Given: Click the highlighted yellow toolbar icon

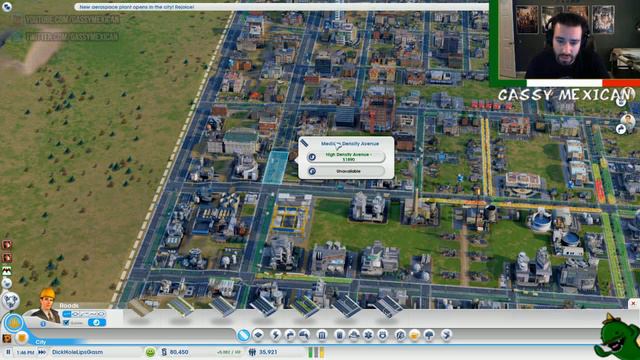Looking at the screenshot, I should (415, 335).
